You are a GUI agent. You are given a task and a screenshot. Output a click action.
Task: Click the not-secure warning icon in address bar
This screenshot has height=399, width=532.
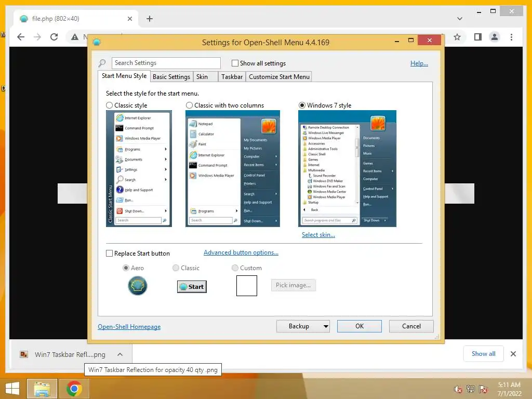(x=75, y=37)
